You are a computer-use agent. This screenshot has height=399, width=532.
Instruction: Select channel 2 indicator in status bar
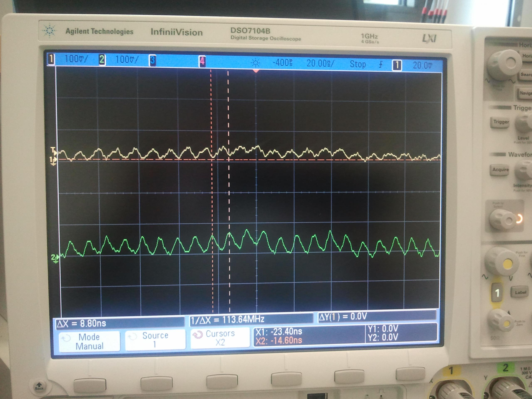point(102,59)
